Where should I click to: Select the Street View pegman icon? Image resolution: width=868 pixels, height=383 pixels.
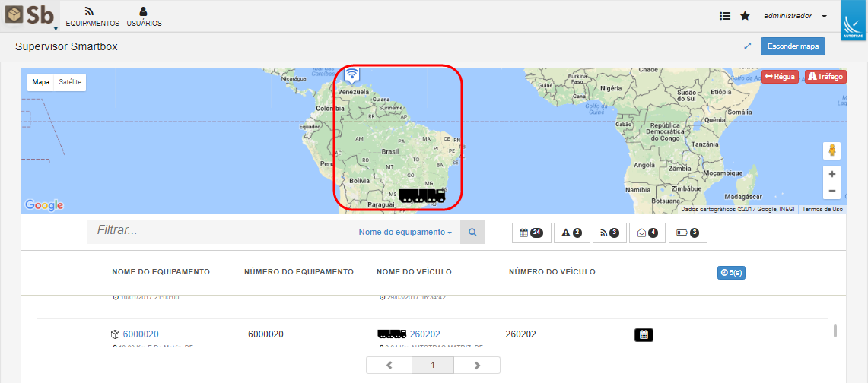coord(831,150)
